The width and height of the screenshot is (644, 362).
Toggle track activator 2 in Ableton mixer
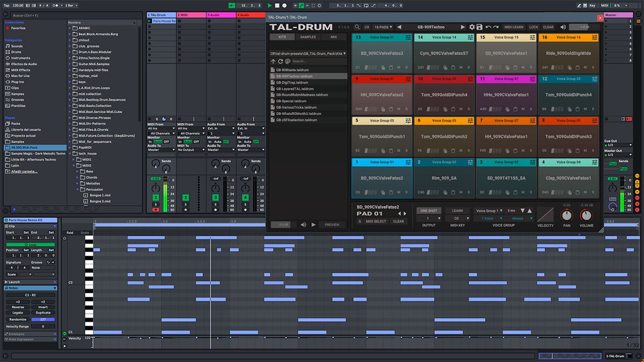[186, 198]
